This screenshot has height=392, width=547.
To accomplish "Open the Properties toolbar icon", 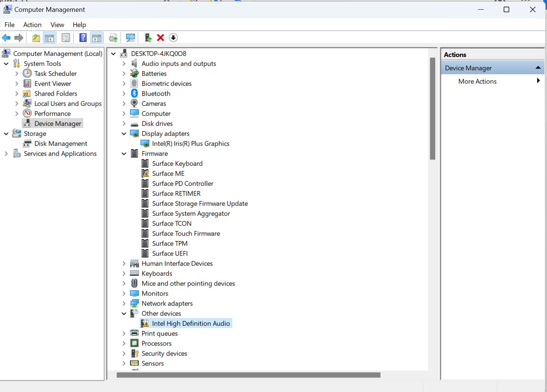I will [66, 38].
